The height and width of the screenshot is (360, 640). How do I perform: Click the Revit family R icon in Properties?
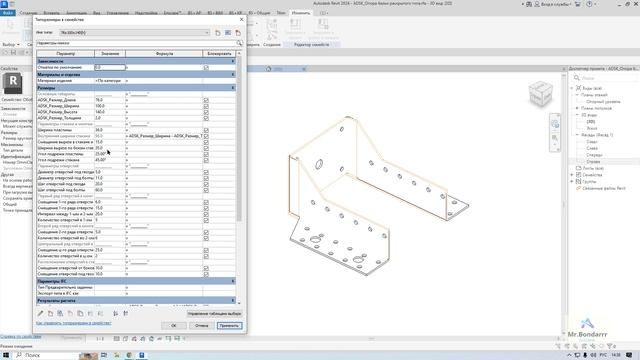pyautogui.click(x=13, y=83)
